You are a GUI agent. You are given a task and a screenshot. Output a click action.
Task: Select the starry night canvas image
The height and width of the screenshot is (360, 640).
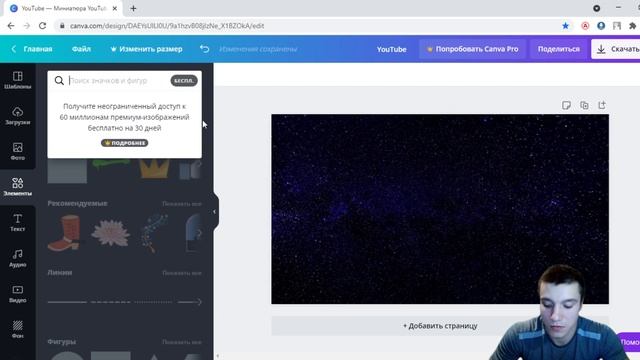click(440, 209)
